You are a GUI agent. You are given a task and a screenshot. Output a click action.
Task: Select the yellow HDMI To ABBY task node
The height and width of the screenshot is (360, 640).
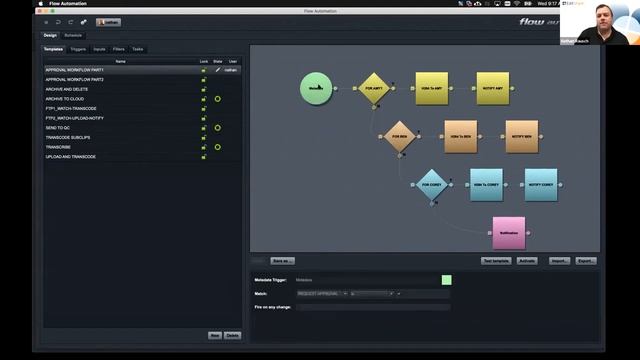click(432, 88)
